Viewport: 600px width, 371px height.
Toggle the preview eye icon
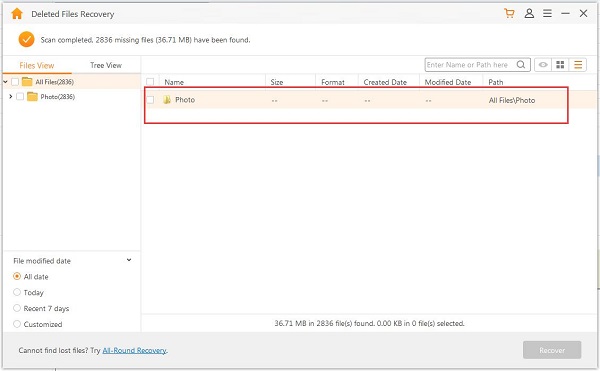coord(543,65)
